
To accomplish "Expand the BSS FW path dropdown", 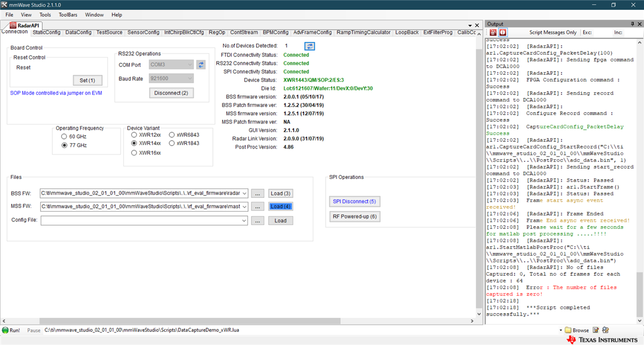I will click(244, 193).
